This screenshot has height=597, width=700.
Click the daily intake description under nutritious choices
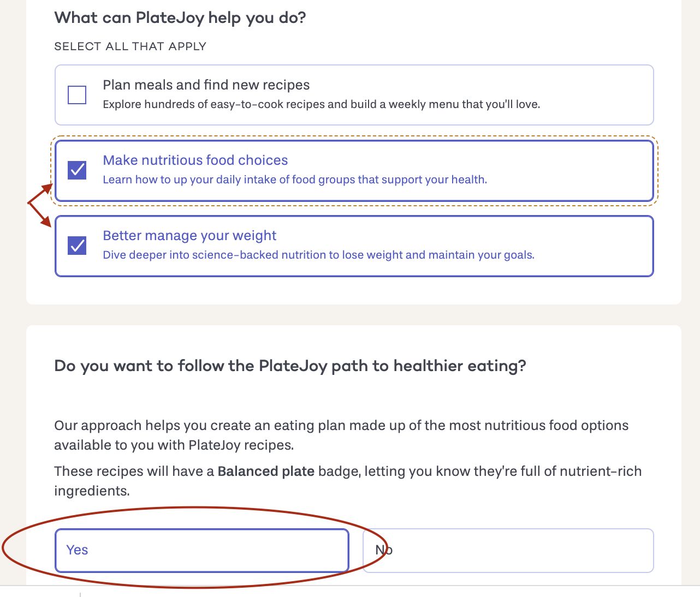[x=295, y=179]
